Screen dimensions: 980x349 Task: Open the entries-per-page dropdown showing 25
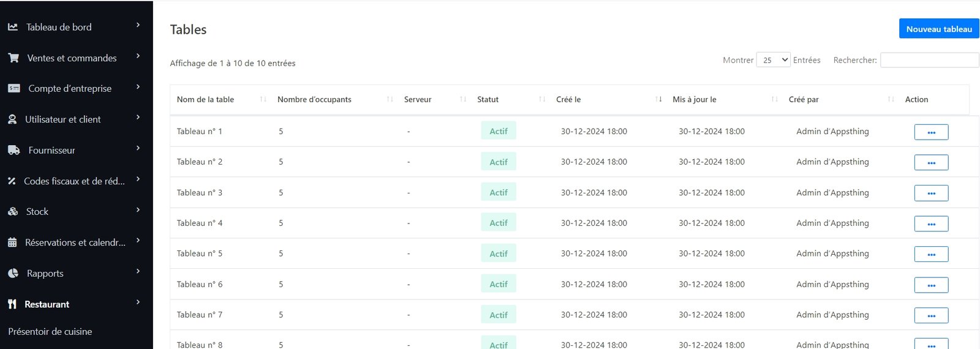[x=773, y=60]
